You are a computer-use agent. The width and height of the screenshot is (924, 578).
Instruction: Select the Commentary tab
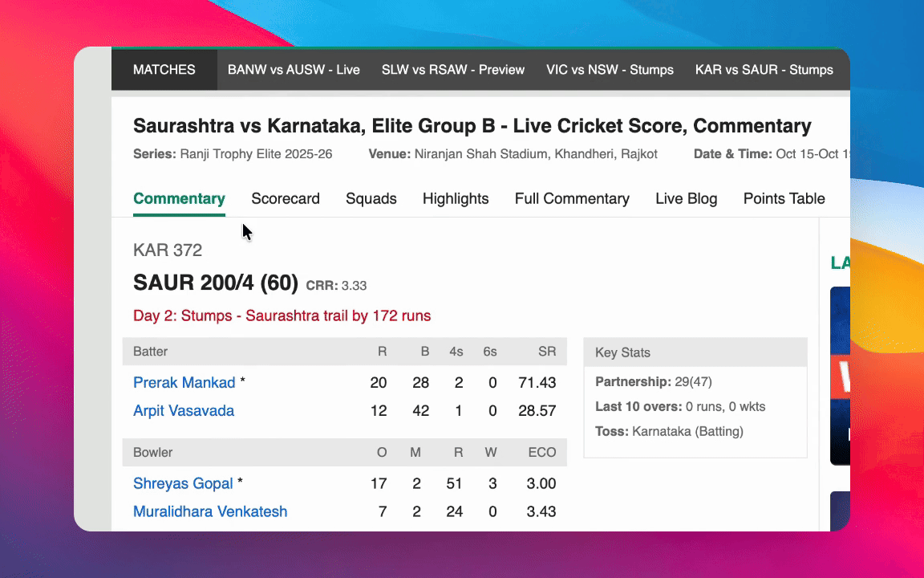(x=179, y=199)
